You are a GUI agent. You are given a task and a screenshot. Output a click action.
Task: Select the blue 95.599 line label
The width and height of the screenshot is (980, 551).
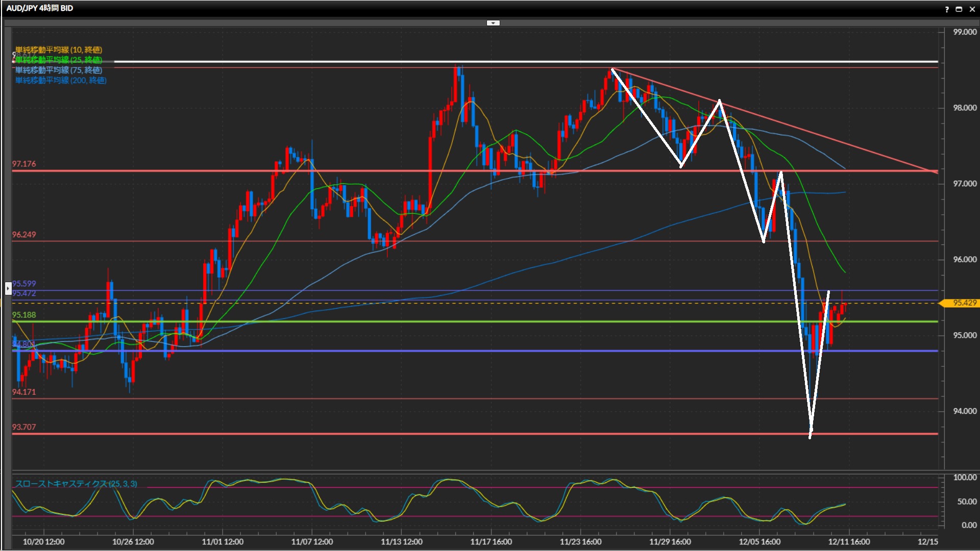click(x=24, y=284)
